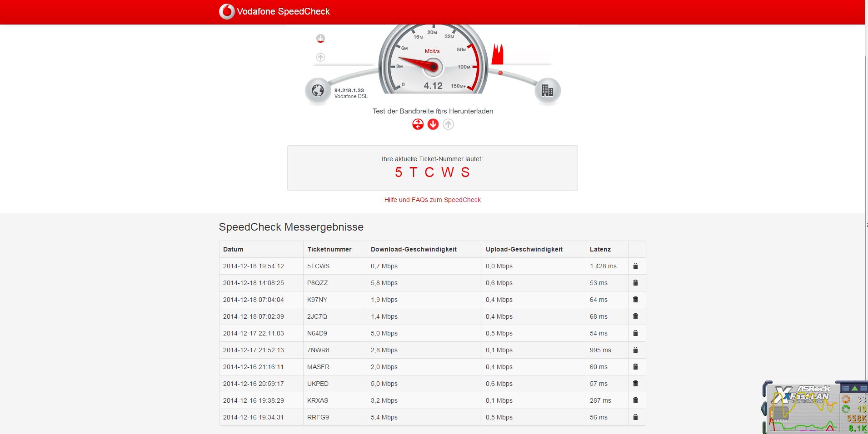
Task: Delete the UKPED measurement row
Action: tap(635, 384)
